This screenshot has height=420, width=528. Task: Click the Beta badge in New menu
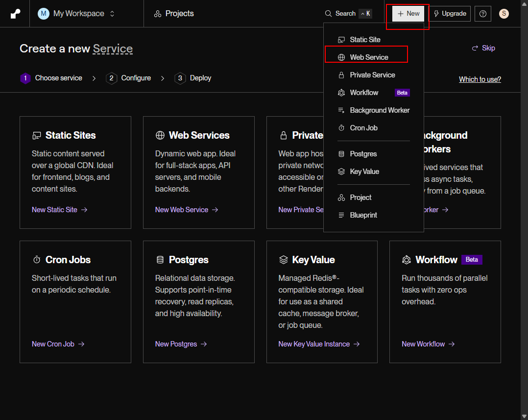tap(402, 93)
